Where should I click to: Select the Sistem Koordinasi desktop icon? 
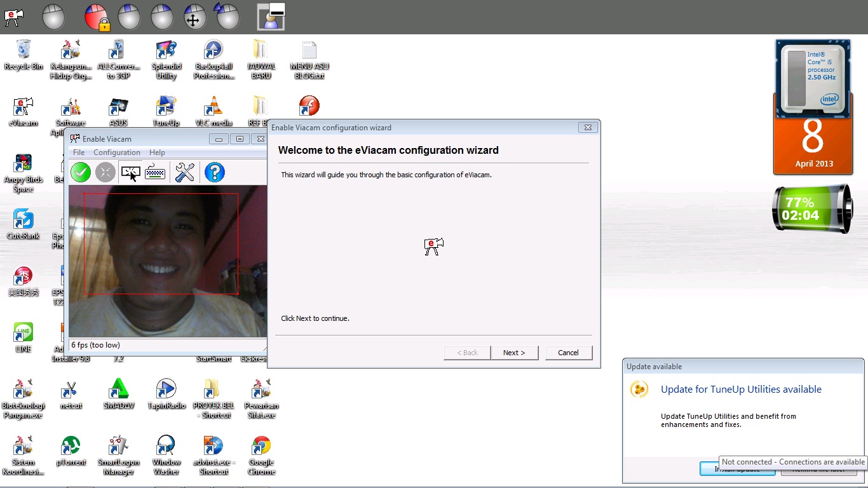[24, 456]
